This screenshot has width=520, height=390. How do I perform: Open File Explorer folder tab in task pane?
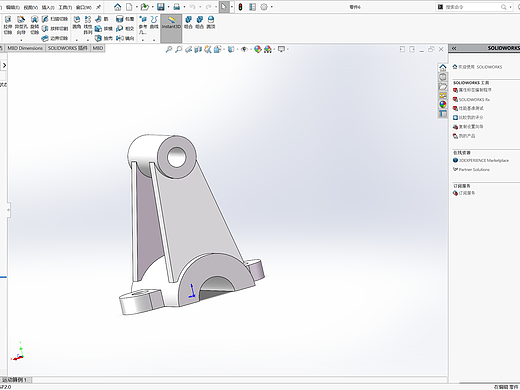coord(443,86)
